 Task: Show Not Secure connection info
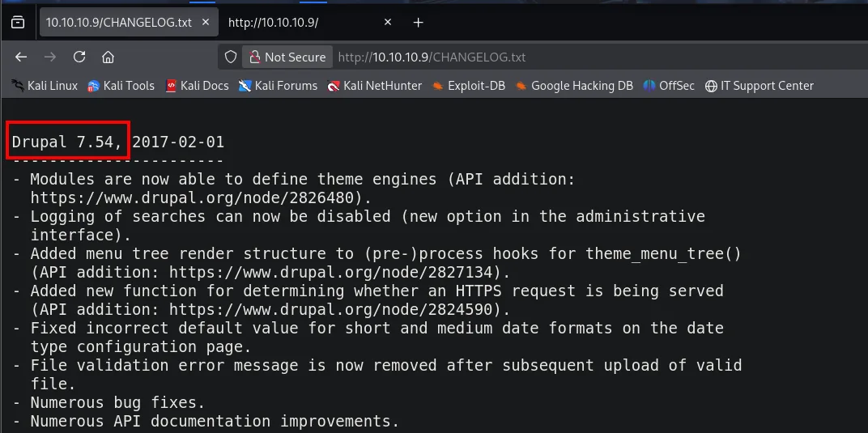point(287,57)
